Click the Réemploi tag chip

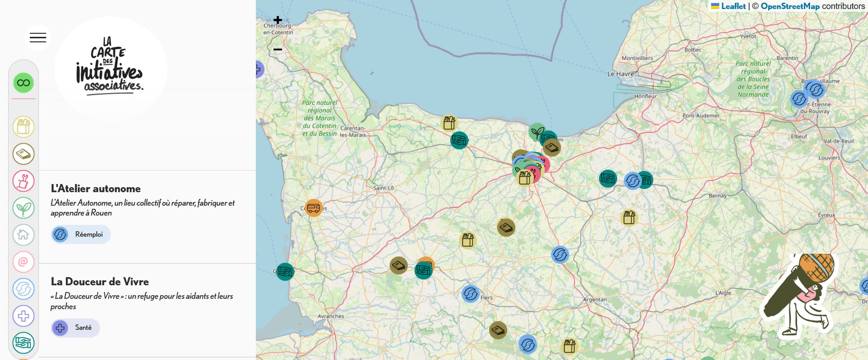(81, 234)
